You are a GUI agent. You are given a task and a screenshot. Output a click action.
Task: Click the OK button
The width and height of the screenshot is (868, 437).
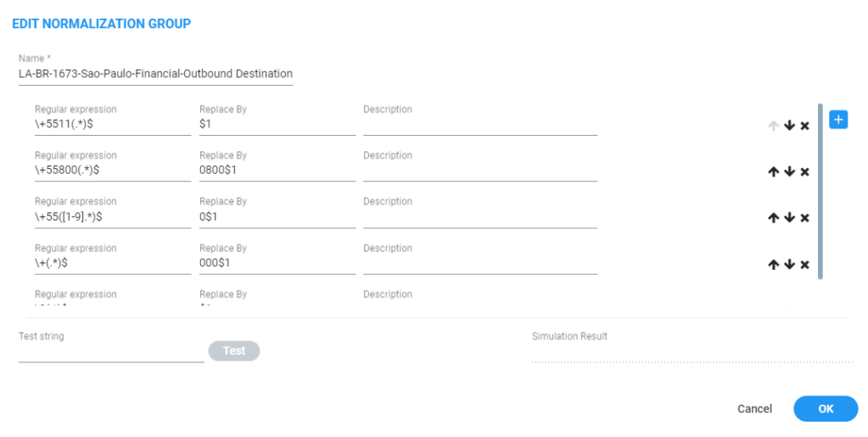826,409
